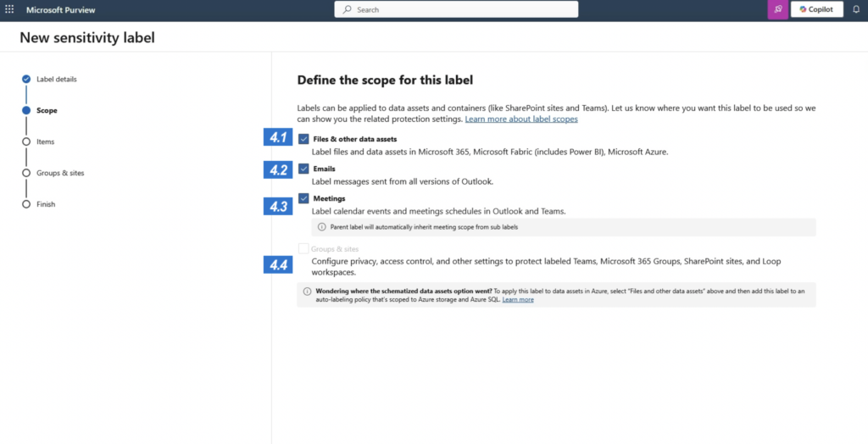Click the Emails label text

click(x=325, y=169)
